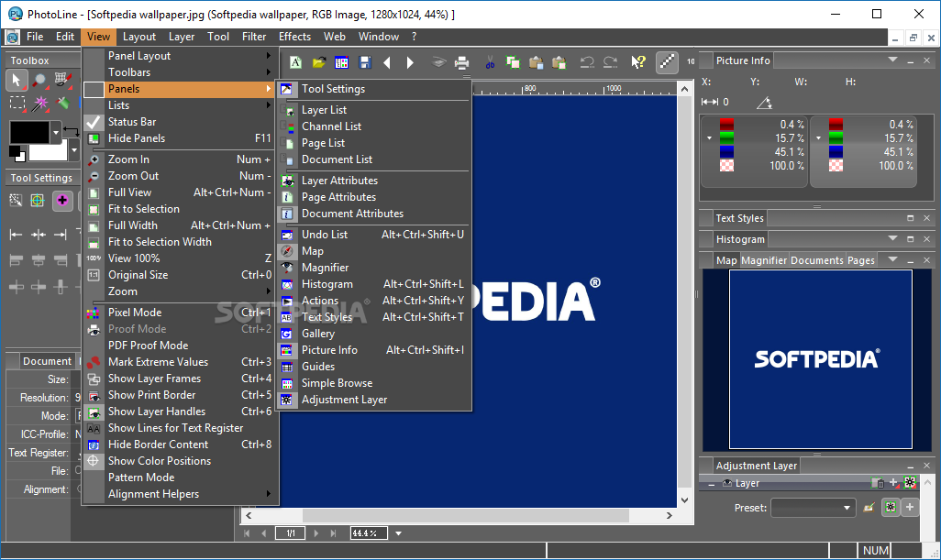Image resolution: width=941 pixels, height=560 pixels.
Task: Open the Picture Info panel options triangle
Action: click(x=892, y=60)
